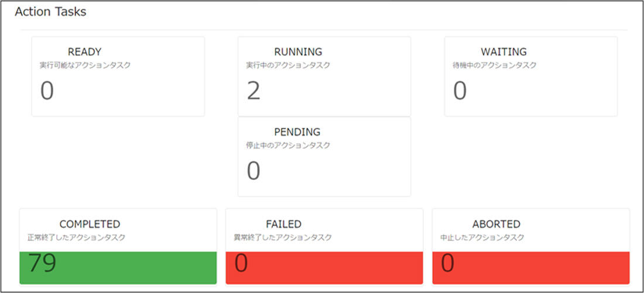Image resolution: width=644 pixels, height=293 pixels.
Task: Click the red FAILED status bar
Action: point(324,268)
